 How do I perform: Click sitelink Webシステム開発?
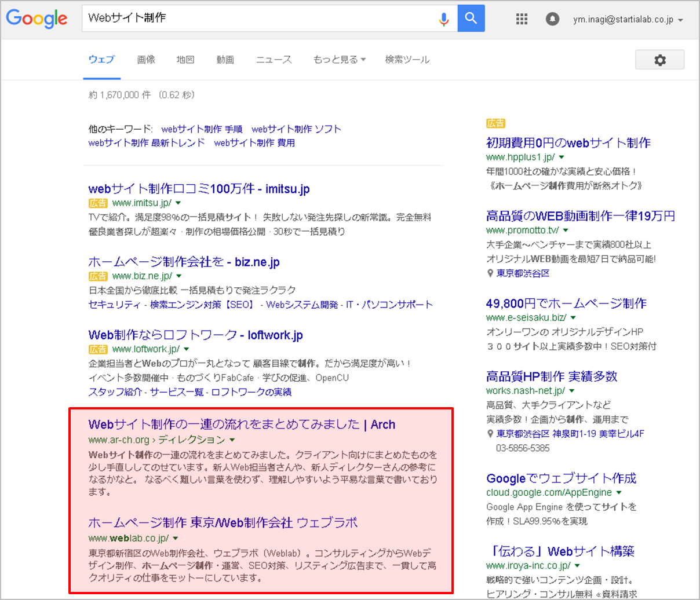point(302,305)
